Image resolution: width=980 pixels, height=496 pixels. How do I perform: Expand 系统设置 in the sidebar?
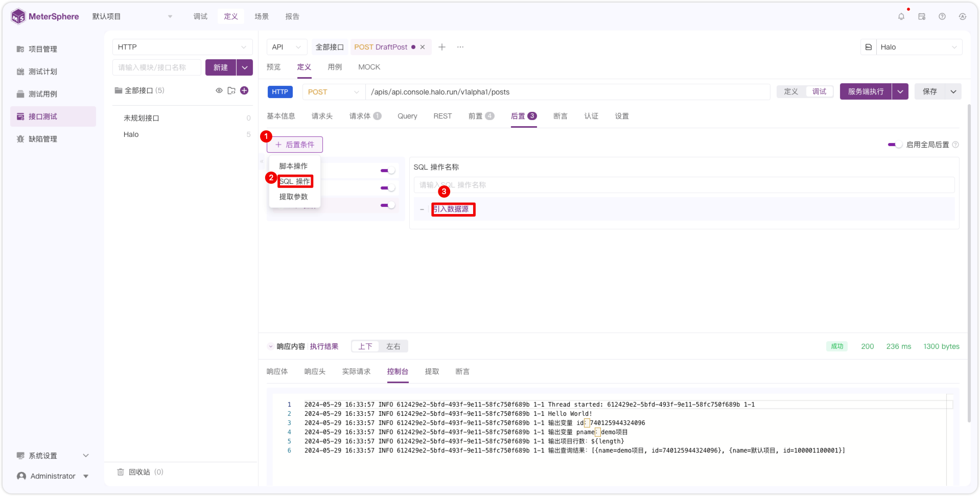[x=53, y=456]
